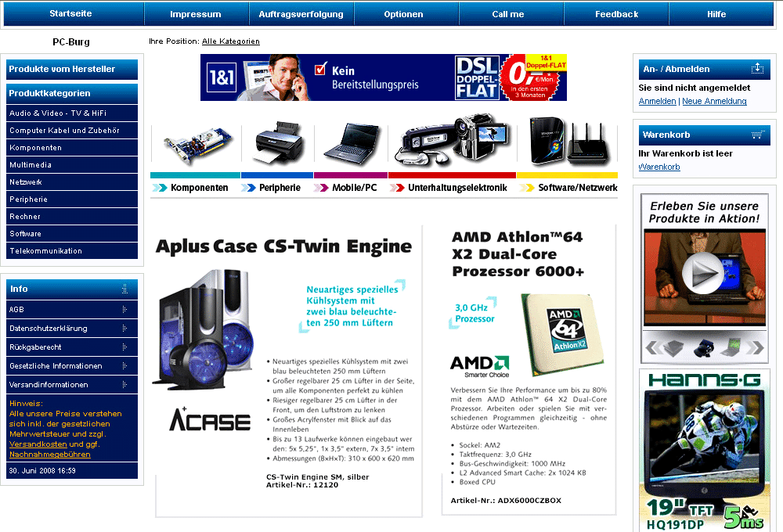Viewport: 783px width, 532px height.
Task: Select Komponenten in the sidebar
Action: 72,148
